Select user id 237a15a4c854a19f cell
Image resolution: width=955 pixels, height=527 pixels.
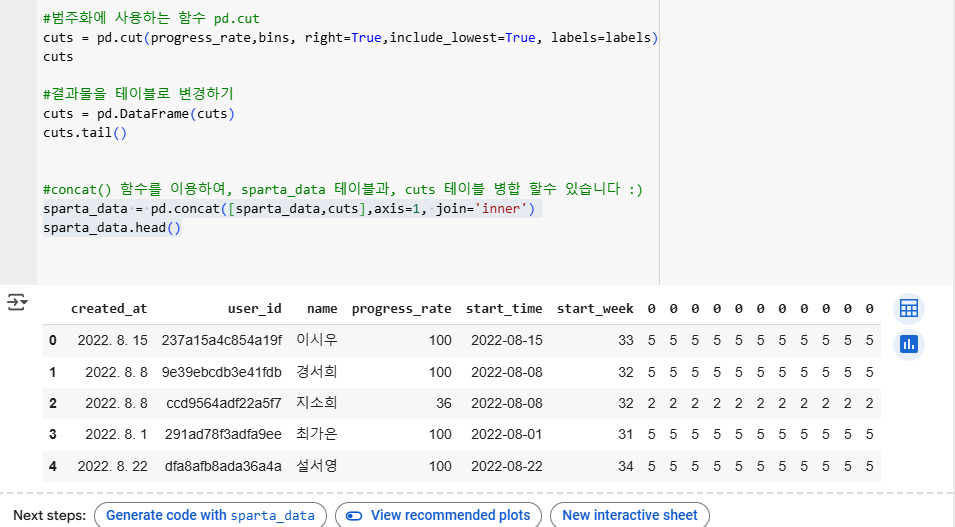222,341
